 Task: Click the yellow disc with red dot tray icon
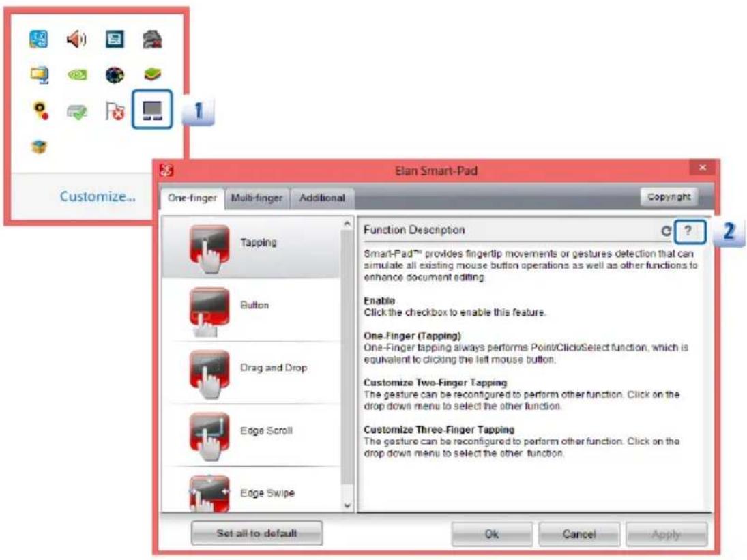pyautogui.click(x=40, y=110)
